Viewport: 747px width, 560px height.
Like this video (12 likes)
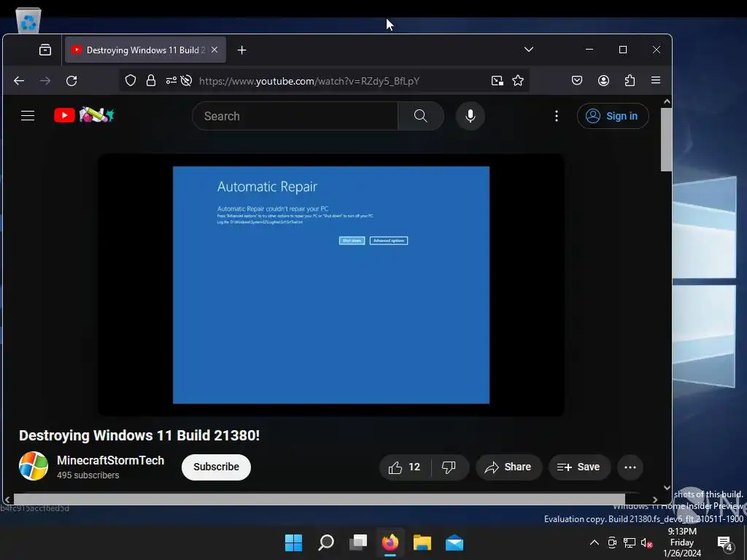point(404,467)
